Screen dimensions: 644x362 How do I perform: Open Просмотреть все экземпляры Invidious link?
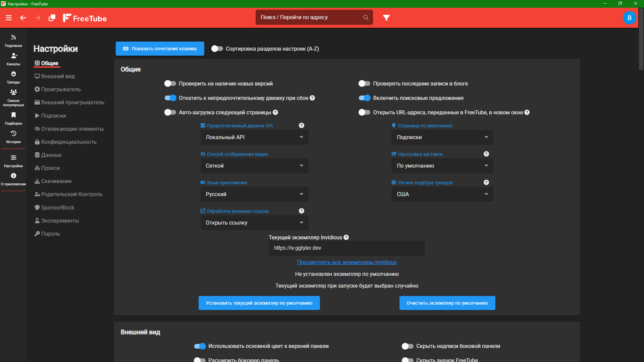(347, 262)
